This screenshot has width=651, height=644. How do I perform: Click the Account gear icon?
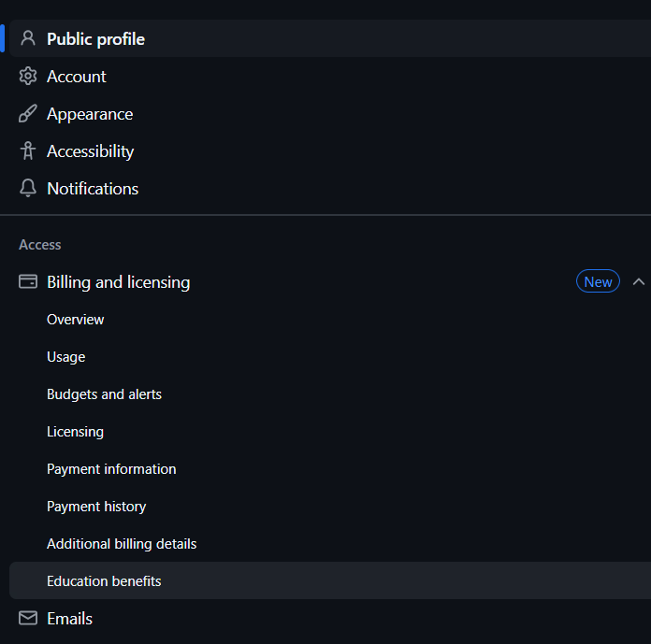coord(28,76)
